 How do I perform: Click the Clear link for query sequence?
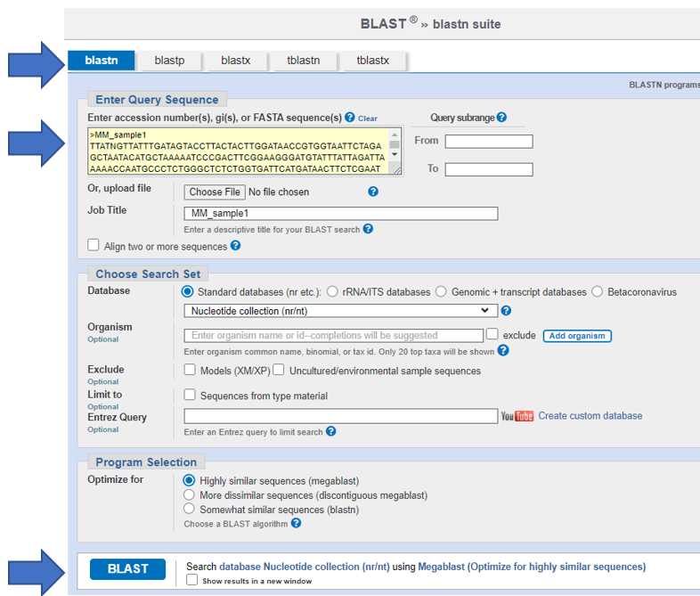tap(368, 118)
